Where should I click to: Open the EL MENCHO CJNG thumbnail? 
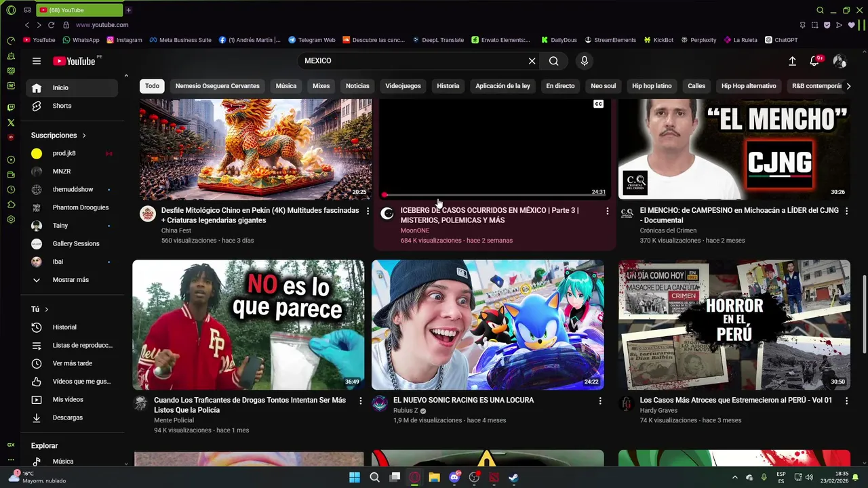pos(734,149)
